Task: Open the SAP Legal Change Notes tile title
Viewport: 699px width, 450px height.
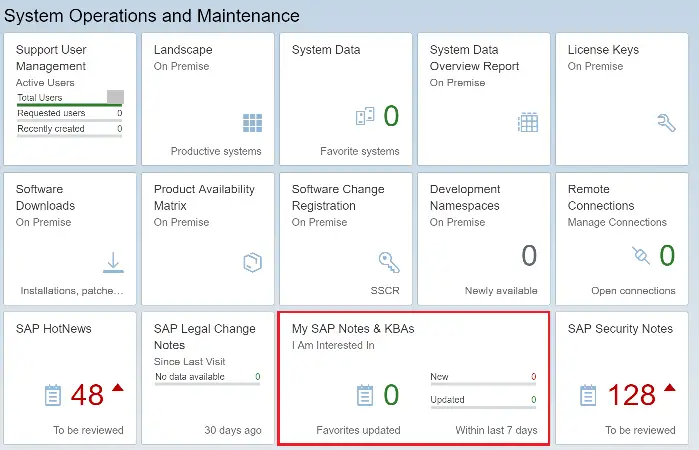Action: tap(205, 337)
